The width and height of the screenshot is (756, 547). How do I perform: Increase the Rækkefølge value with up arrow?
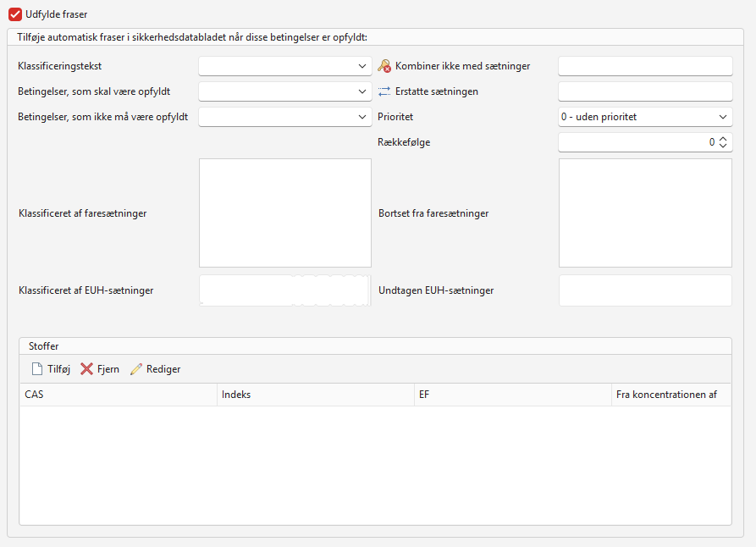click(723, 139)
